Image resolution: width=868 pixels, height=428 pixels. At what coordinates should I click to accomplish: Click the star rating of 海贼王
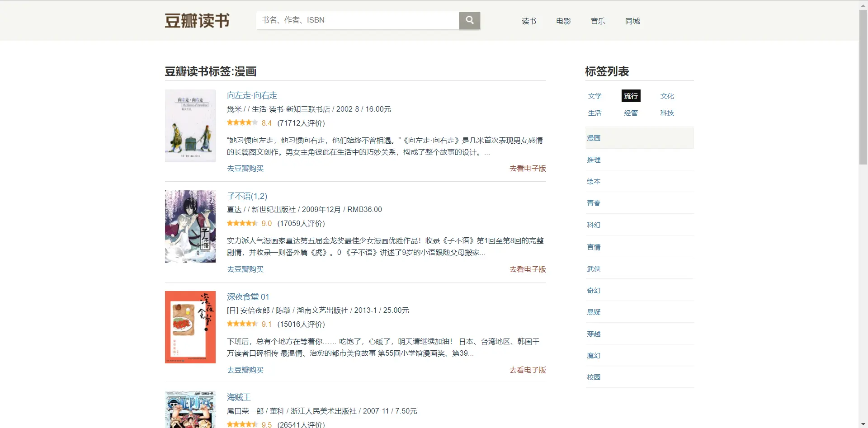tap(242, 424)
